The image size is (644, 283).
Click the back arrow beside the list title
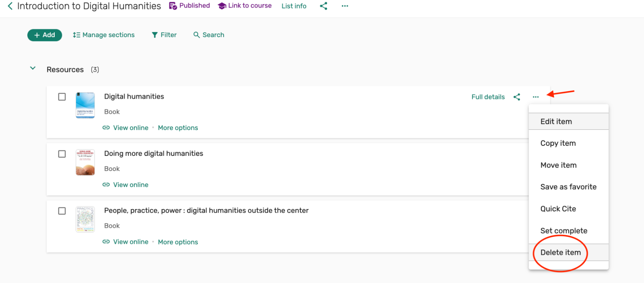click(10, 6)
